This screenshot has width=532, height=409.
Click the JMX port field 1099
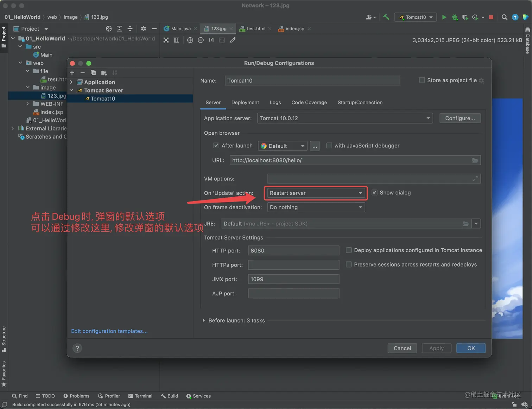(x=293, y=279)
